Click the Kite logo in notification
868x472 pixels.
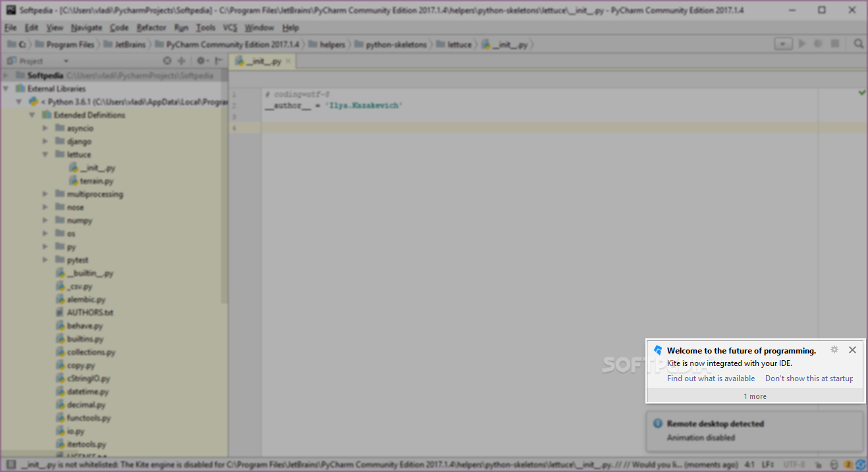tap(657, 350)
